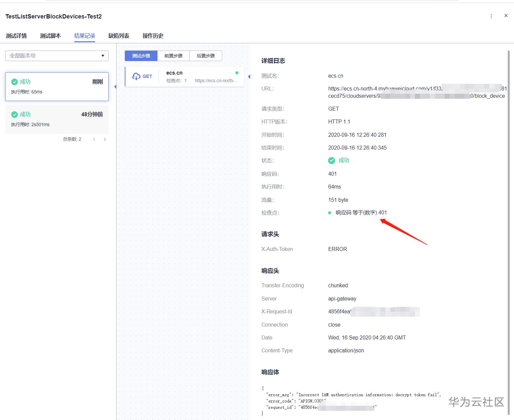
Task: Click the ecs.cn test name value in log
Action: [336, 76]
